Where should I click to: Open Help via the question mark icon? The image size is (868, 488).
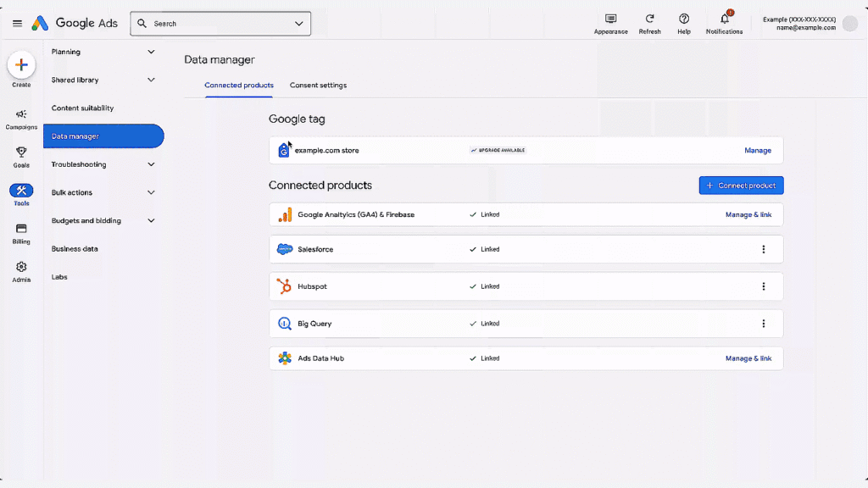coord(683,19)
